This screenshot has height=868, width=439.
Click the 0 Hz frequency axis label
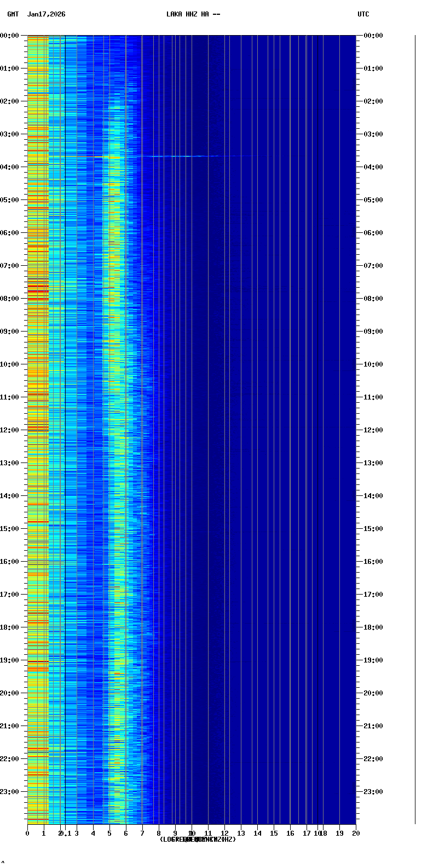[x=27, y=833]
